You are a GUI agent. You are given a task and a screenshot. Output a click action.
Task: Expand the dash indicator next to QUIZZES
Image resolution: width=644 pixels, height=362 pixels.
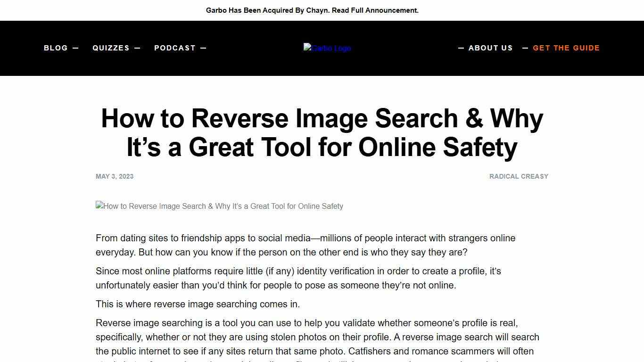point(137,48)
